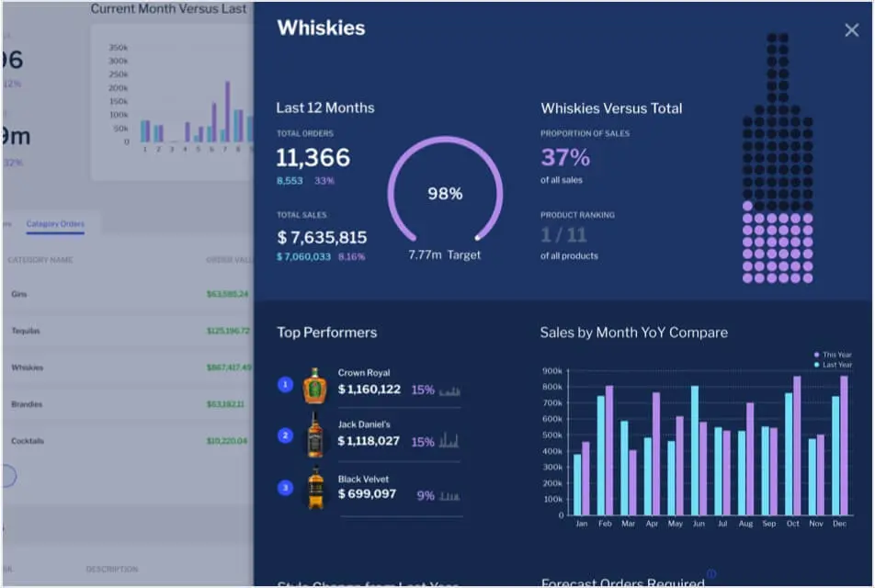Select the Whiskies row in the category table
Screen dimensions: 875x588
point(28,367)
